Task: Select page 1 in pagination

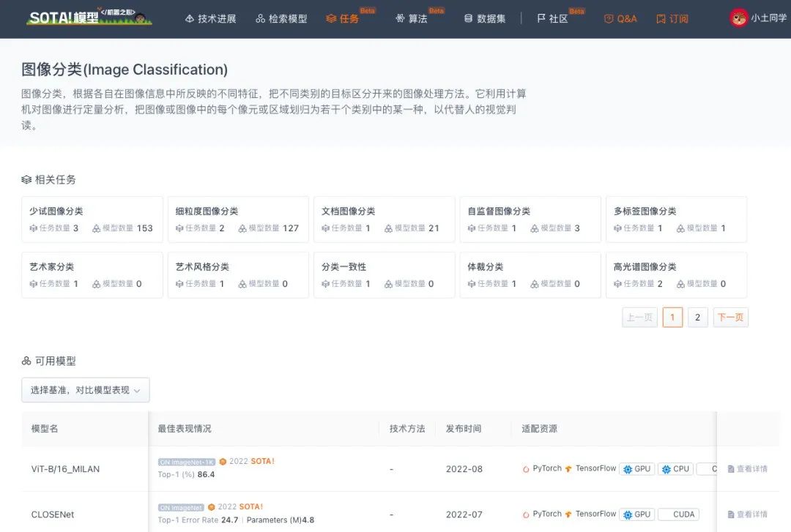Action: click(672, 317)
